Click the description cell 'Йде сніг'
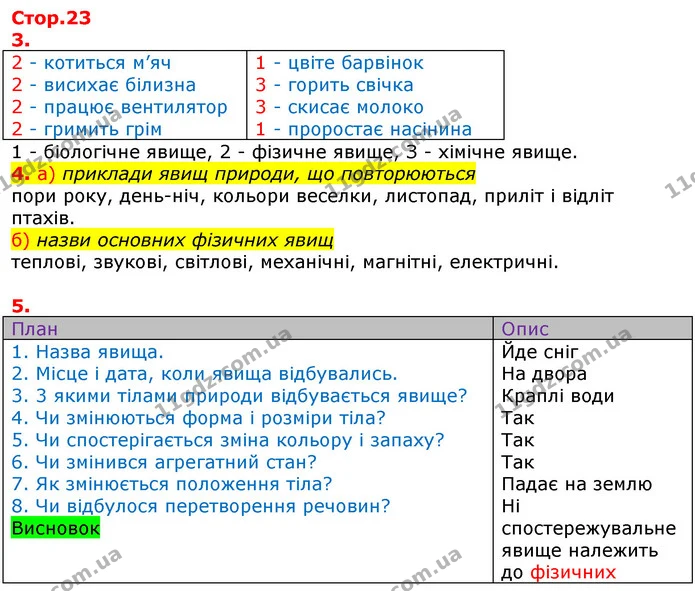 539,352
